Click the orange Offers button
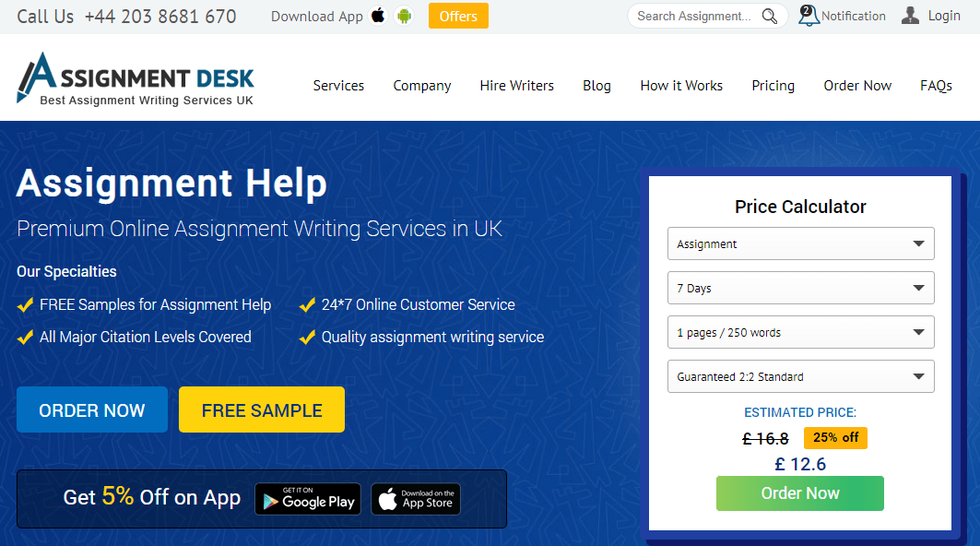980x546 pixels. (458, 17)
